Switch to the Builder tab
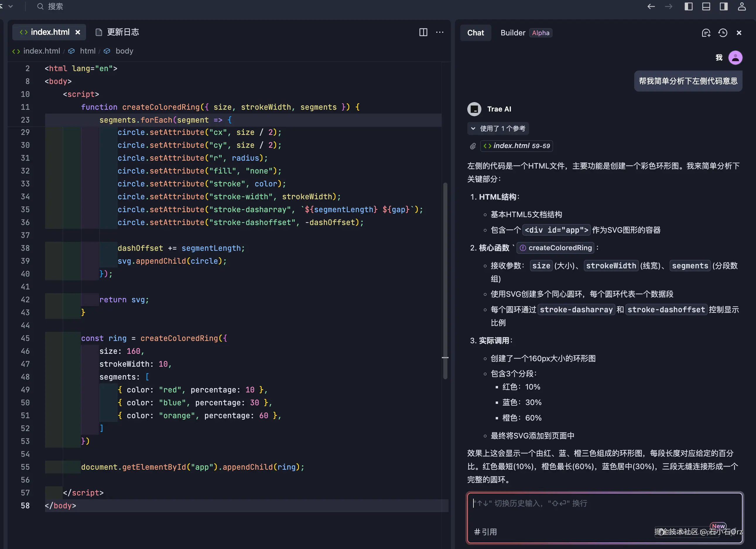Image resolution: width=756 pixels, height=549 pixels. click(x=513, y=33)
